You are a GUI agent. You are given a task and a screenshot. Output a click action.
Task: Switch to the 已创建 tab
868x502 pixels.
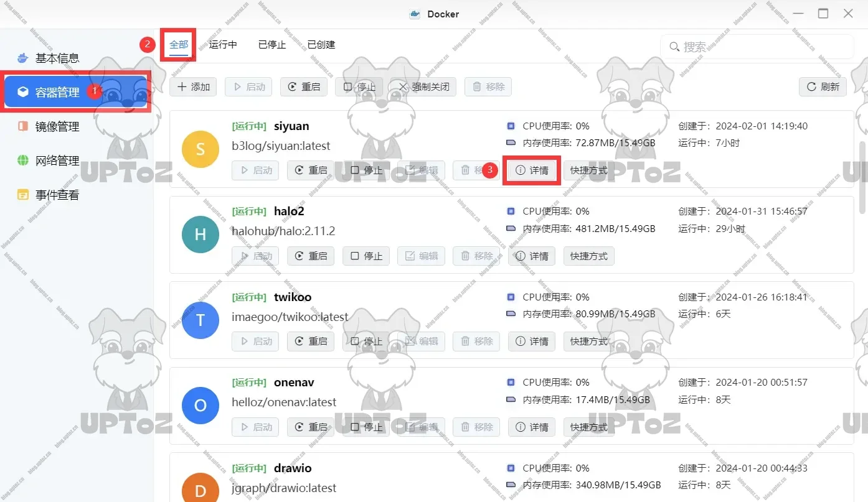click(x=321, y=44)
